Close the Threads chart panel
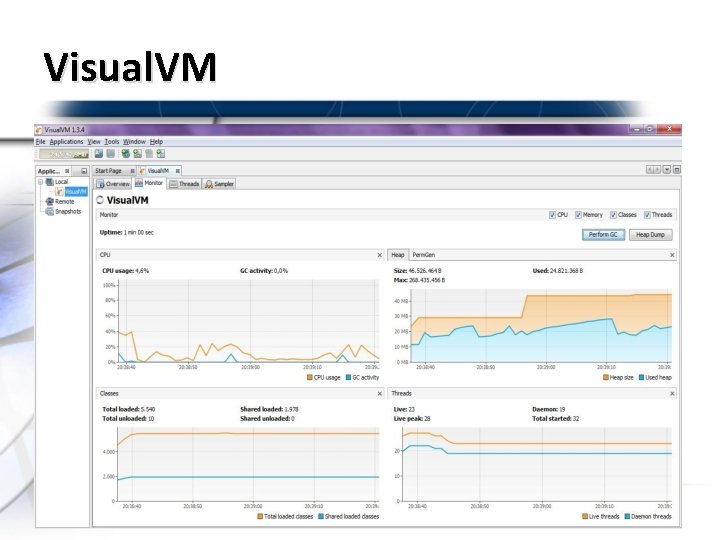The height and width of the screenshot is (540, 720). tap(672, 394)
